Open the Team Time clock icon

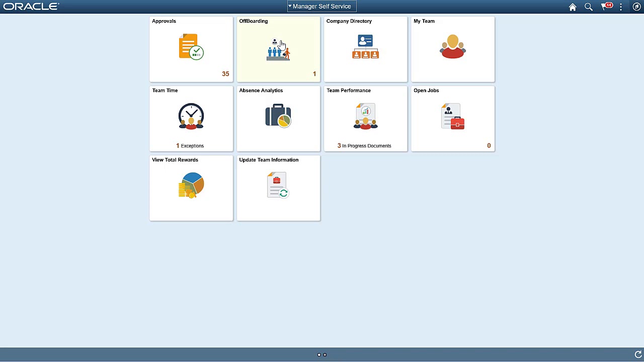191,116
